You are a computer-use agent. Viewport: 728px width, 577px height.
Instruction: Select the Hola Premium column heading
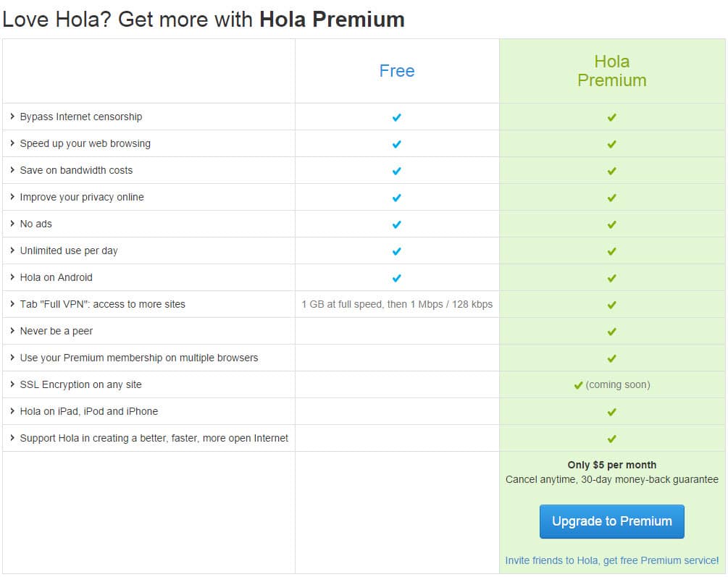pos(612,71)
